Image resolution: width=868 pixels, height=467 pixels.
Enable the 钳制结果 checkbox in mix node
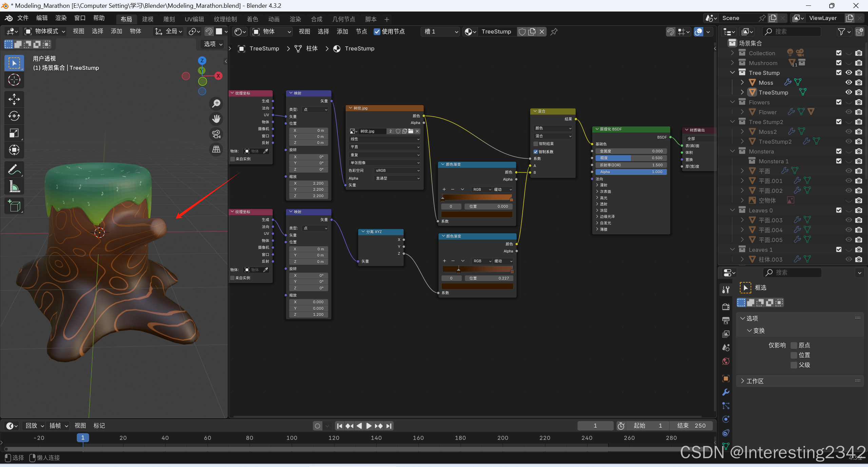[x=536, y=144]
